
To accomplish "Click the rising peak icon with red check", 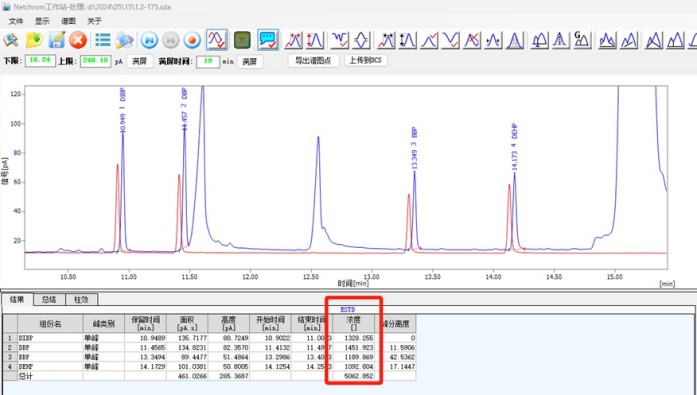I will click(x=429, y=40).
